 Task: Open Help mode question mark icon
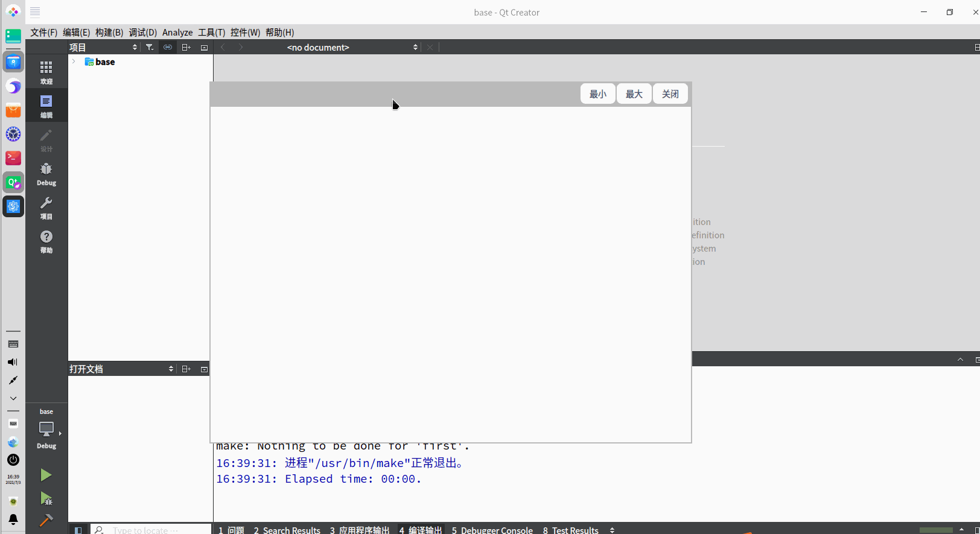point(46,241)
